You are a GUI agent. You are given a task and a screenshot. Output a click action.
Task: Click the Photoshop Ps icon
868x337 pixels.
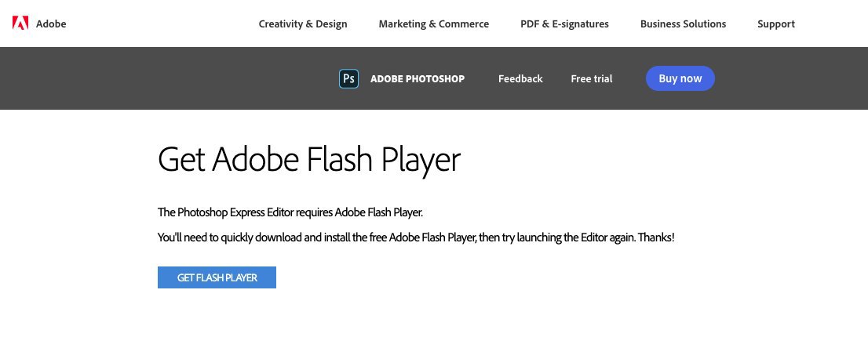348,78
